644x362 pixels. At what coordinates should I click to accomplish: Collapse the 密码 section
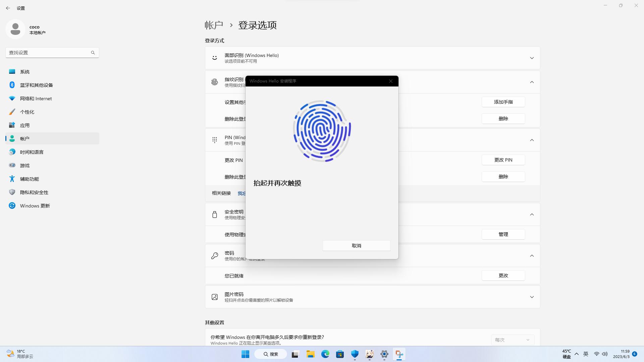point(532,255)
